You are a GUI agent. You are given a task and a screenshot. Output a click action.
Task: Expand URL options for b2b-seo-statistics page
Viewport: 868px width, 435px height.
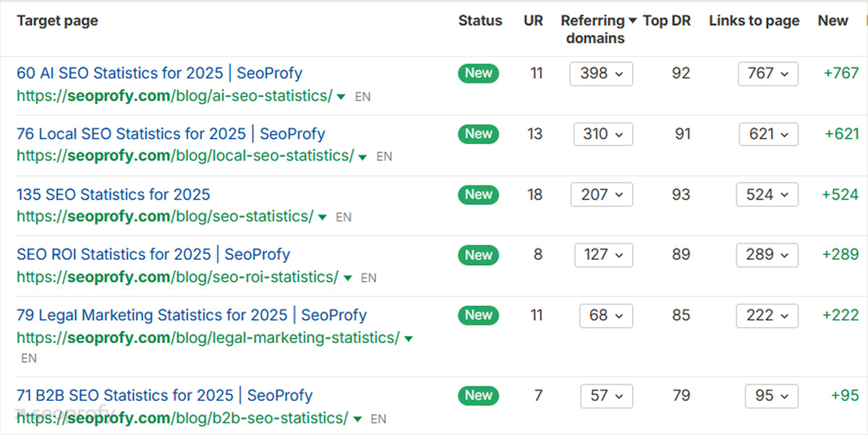[357, 419]
